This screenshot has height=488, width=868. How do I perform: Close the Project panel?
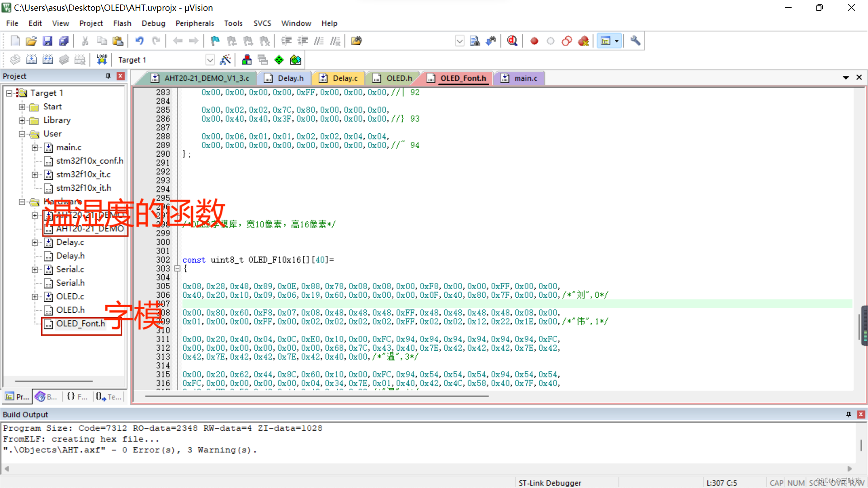coord(120,76)
